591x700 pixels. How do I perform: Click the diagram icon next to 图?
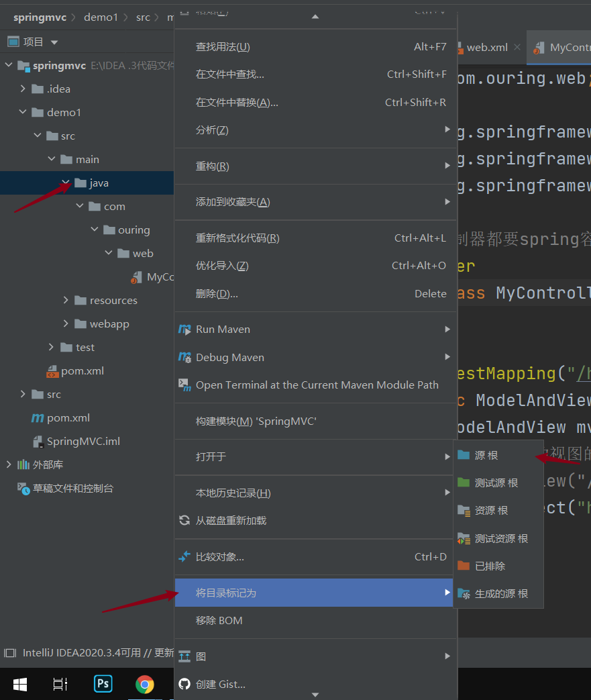[x=184, y=656]
